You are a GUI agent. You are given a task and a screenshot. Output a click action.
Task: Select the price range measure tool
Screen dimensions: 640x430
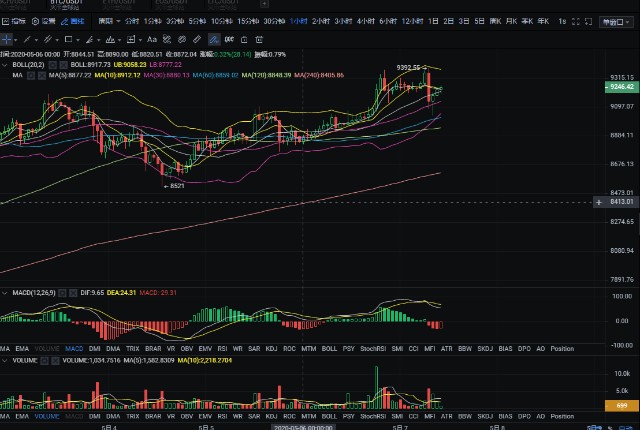click(x=131, y=40)
